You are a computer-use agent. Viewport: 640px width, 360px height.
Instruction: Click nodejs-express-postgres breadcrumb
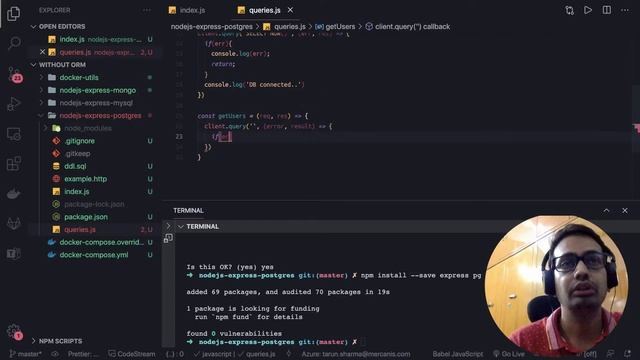coord(212,27)
